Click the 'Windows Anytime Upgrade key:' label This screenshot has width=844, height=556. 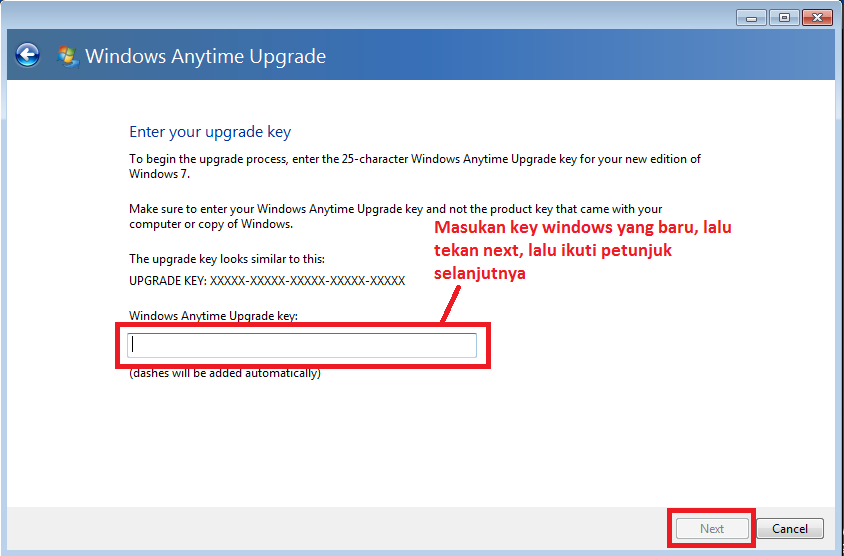(x=213, y=316)
